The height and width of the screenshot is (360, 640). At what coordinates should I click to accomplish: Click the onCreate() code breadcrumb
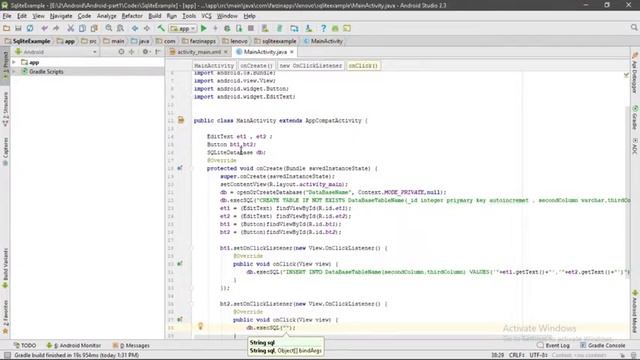click(256, 65)
